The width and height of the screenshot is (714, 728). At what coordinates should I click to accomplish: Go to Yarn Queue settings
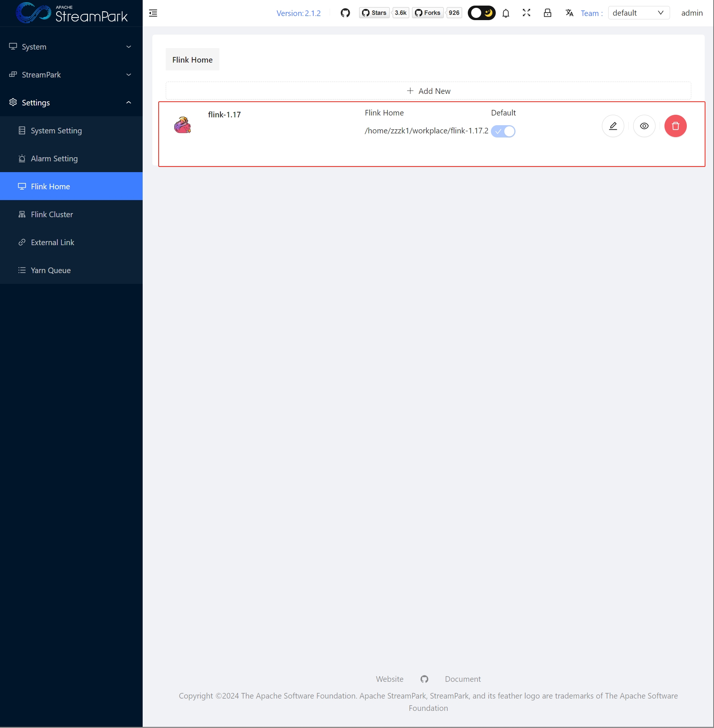pyautogui.click(x=51, y=270)
